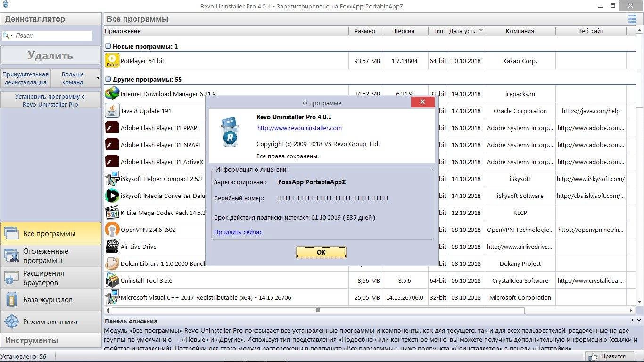
Task: Click the Java 8 Update 191 icon
Action: tap(112, 111)
